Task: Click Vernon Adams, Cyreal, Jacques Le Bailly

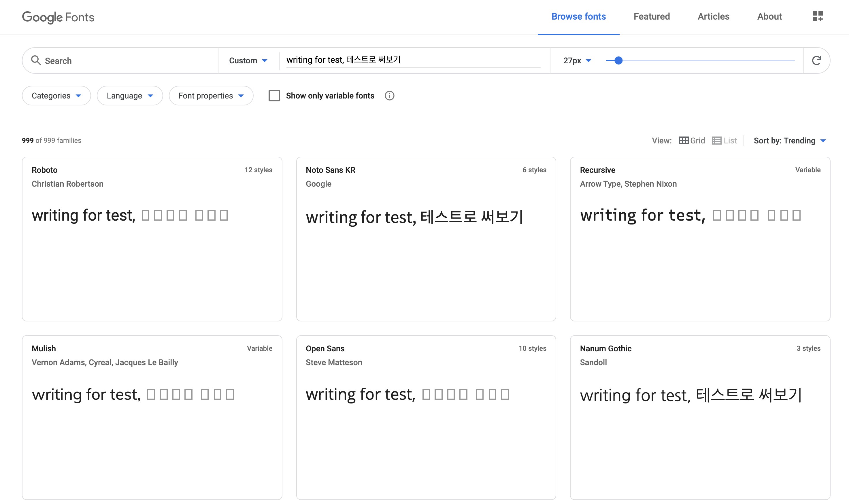Action: [x=105, y=362]
